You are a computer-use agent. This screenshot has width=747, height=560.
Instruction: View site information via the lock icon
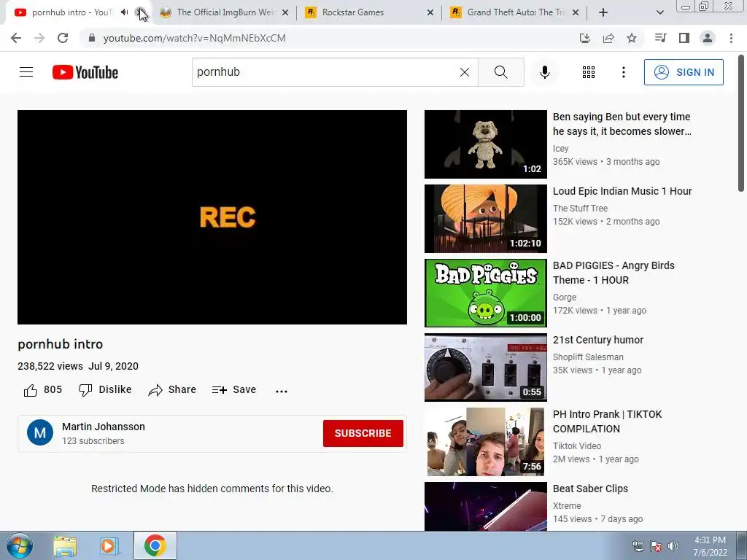[92, 38]
